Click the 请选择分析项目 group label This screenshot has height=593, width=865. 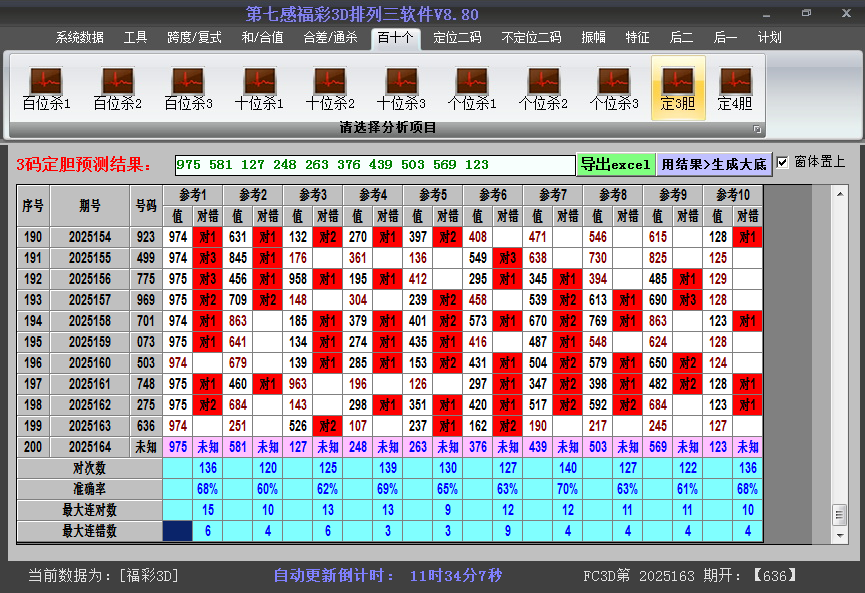tap(388, 128)
